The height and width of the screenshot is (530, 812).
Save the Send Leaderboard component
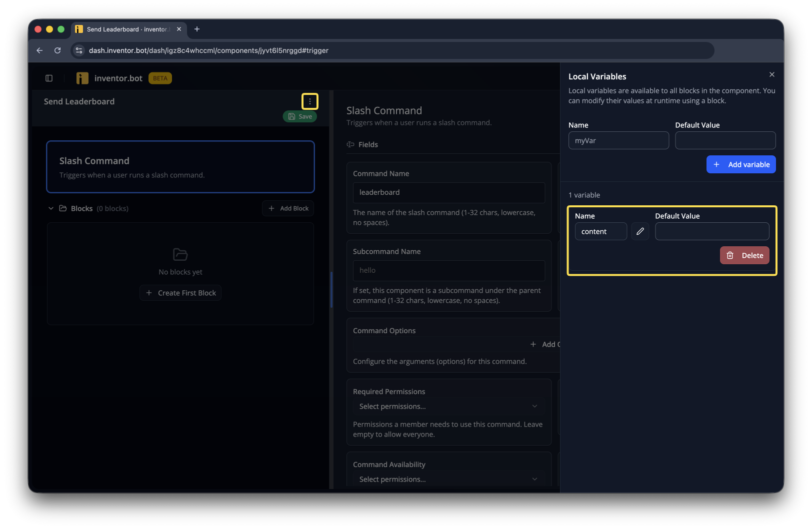tap(300, 116)
